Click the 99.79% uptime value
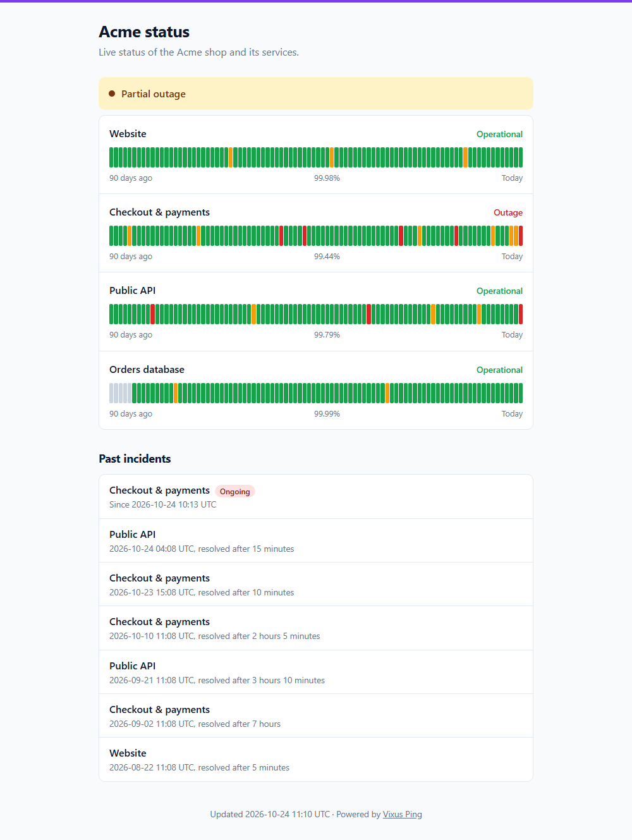632x840 pixels. coord(327,335)
